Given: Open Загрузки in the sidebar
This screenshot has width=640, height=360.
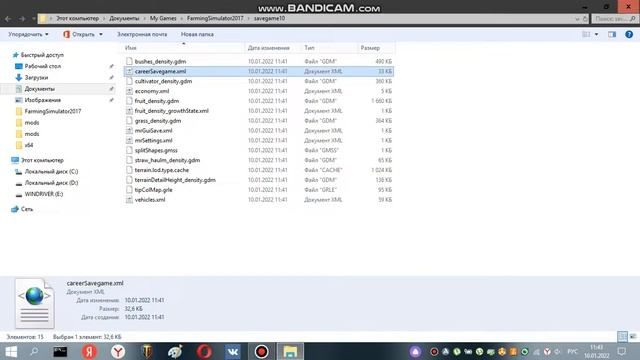Looking at the screenshot, I should tap(36, 78).
